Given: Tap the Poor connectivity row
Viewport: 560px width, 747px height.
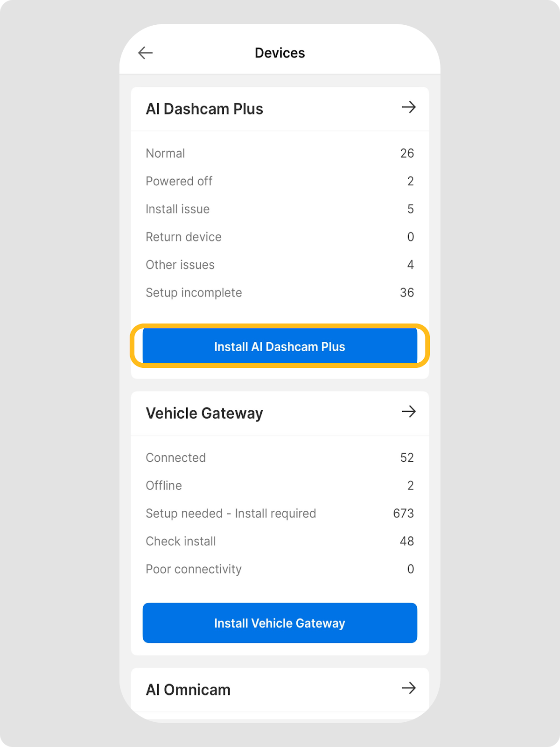Looking at the screenshot, I should click(280, 569).
